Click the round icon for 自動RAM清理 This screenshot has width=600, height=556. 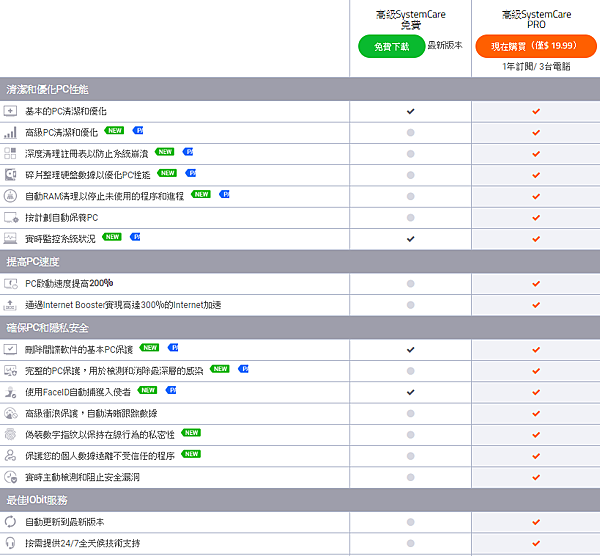(10, 196)
